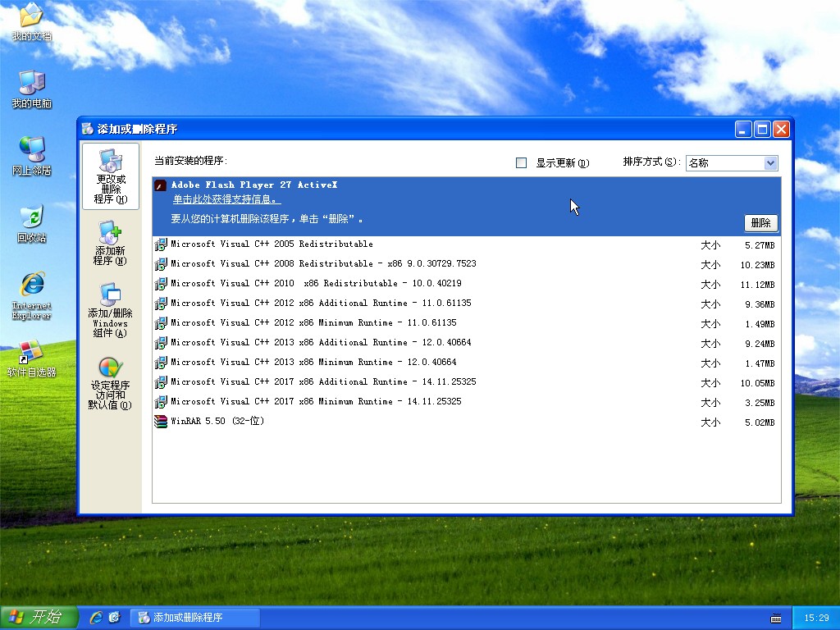Click the 3.25MB size value
Image resolution: width=840 pixels, height=630 pixels.
760,403
